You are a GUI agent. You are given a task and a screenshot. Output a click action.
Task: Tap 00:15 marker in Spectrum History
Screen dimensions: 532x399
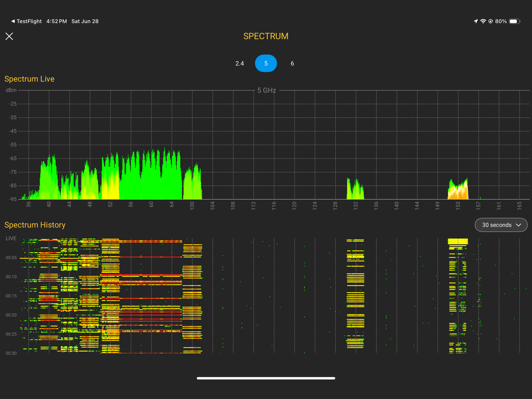pyautogui.click(x=11, y=296)
